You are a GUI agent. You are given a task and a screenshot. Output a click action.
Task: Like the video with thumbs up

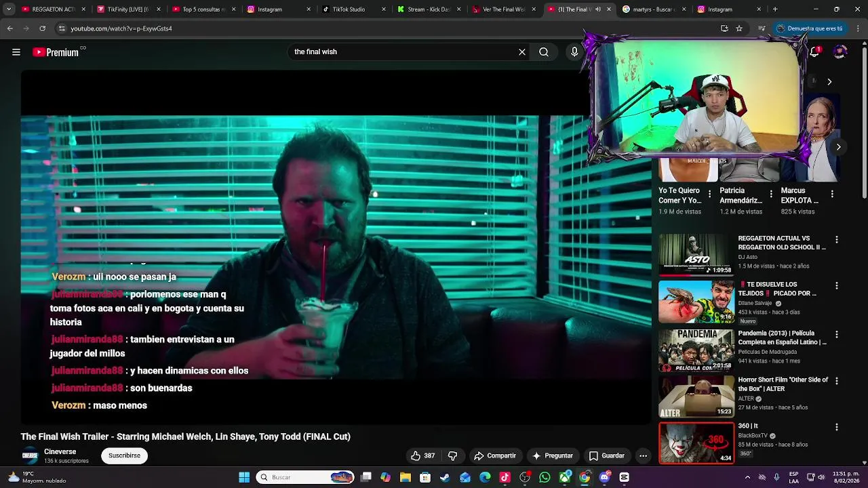point(422,455)
